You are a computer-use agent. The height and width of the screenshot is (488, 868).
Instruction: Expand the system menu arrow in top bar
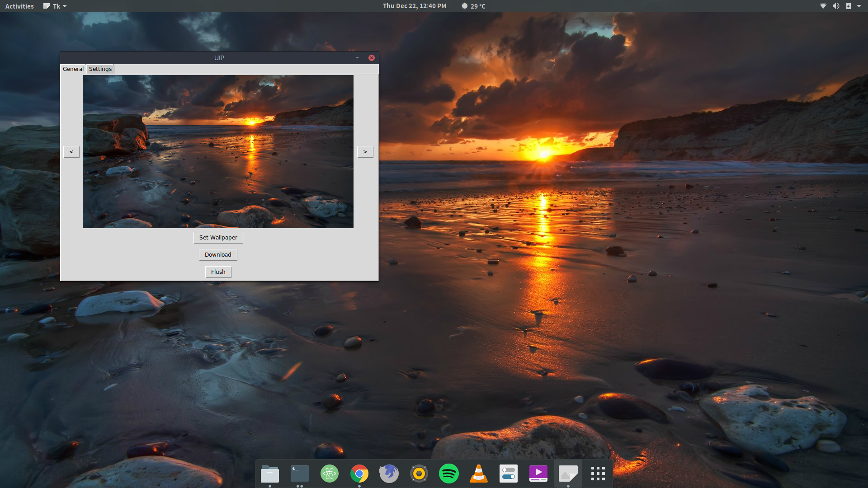[x=859, y=6]
